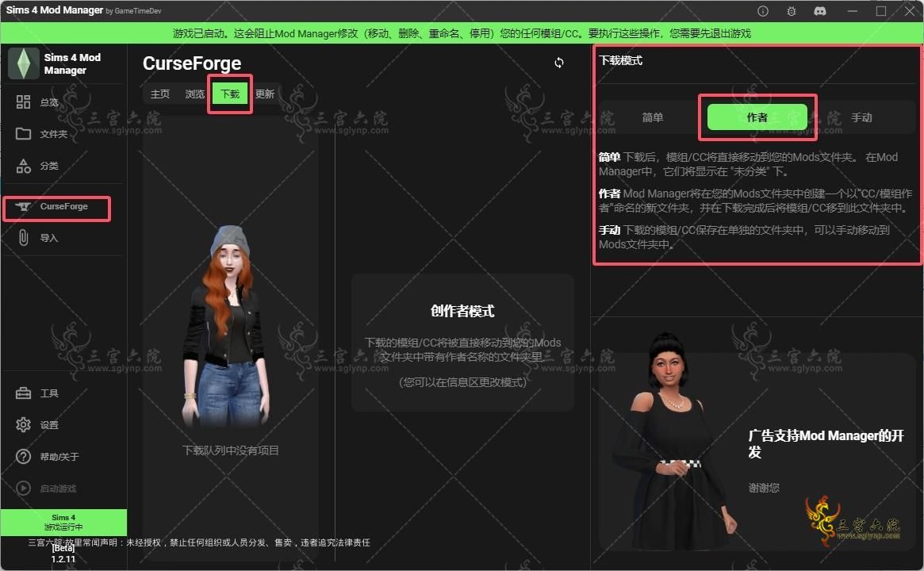The image size is (924, 571).
Task: Open the Discord icon in title bar
Action: tap(819, 11)
